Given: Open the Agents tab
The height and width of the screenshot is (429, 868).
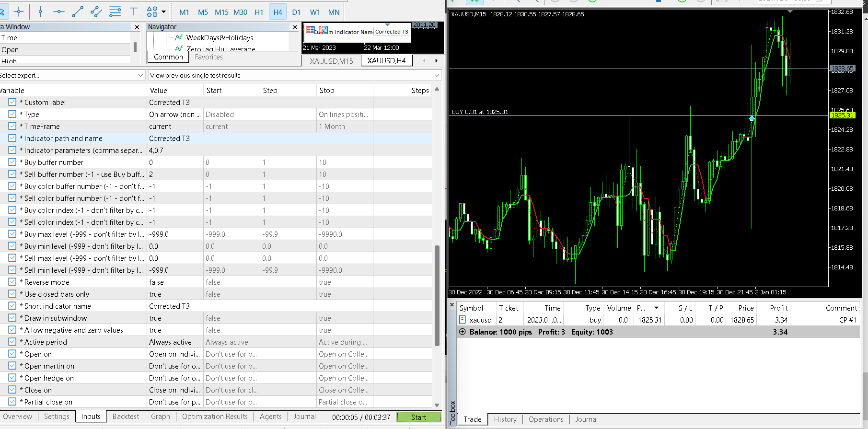Looking at the screenshot, I should 270,417.
